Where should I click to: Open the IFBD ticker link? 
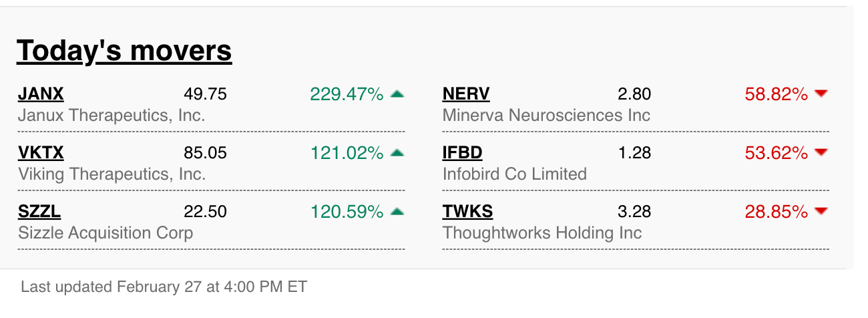[x=462, y=153]
